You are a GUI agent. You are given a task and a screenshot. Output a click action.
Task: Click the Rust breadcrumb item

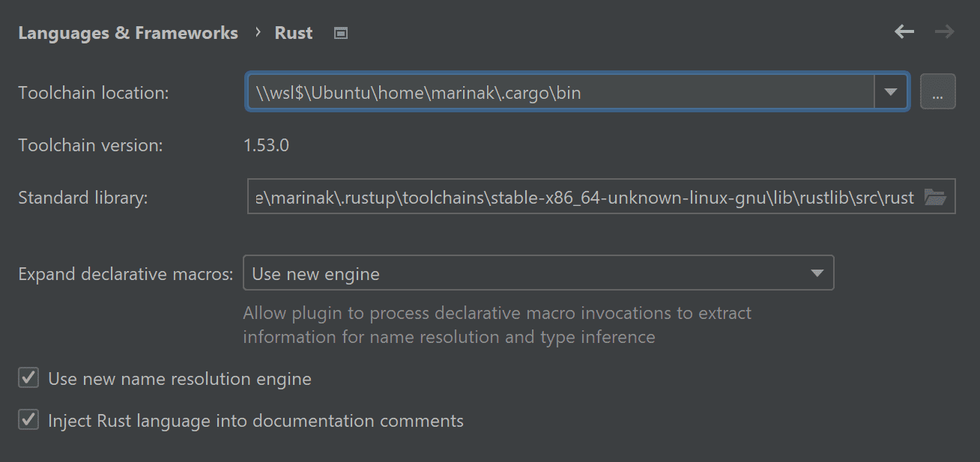tap(294, 33)
